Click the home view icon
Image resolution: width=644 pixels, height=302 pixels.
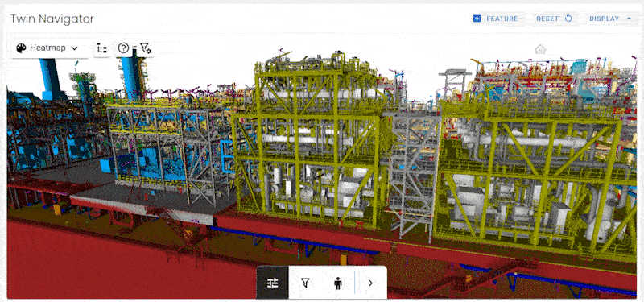[540, 49]
